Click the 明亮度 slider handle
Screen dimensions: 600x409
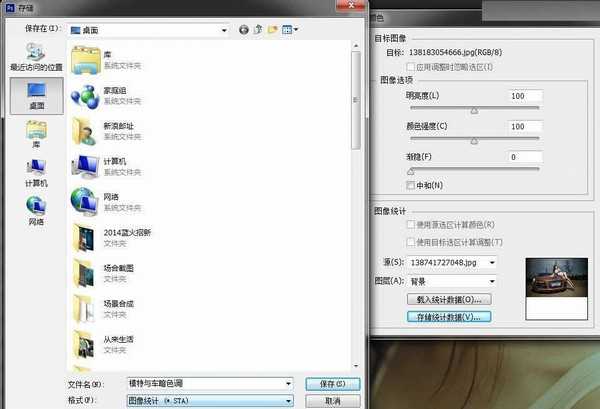[x=475, y=111]
